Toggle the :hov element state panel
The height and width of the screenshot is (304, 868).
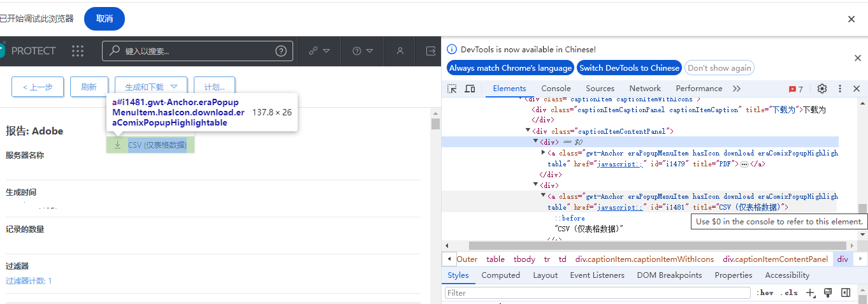[x=765, y=293]
